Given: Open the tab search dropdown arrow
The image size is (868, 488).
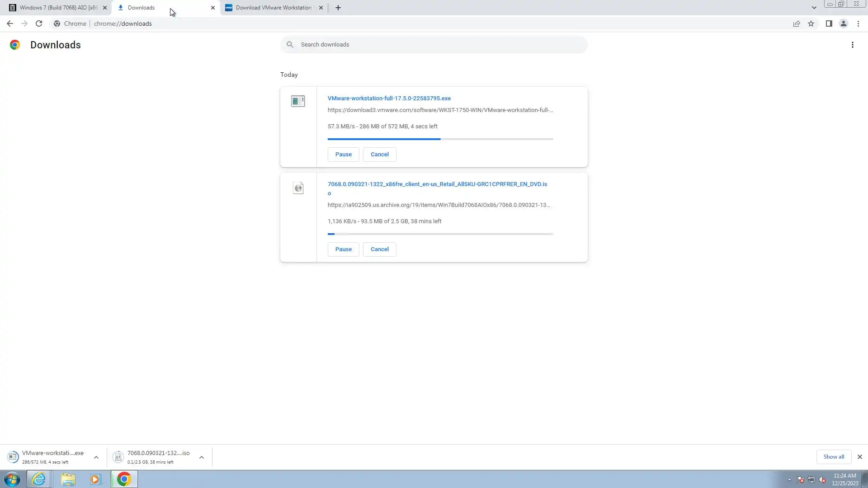Looking at the screenshot, I should point(814,8).
